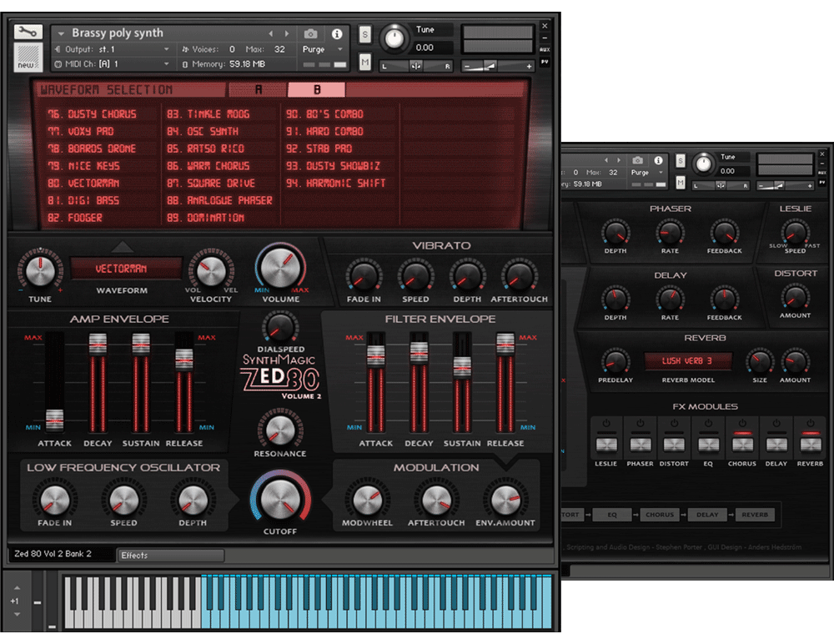The height and width of the screenshot is (644, 834).
Task: Click the camera snapshot icon in effects panel
Action: pos(638,160)
